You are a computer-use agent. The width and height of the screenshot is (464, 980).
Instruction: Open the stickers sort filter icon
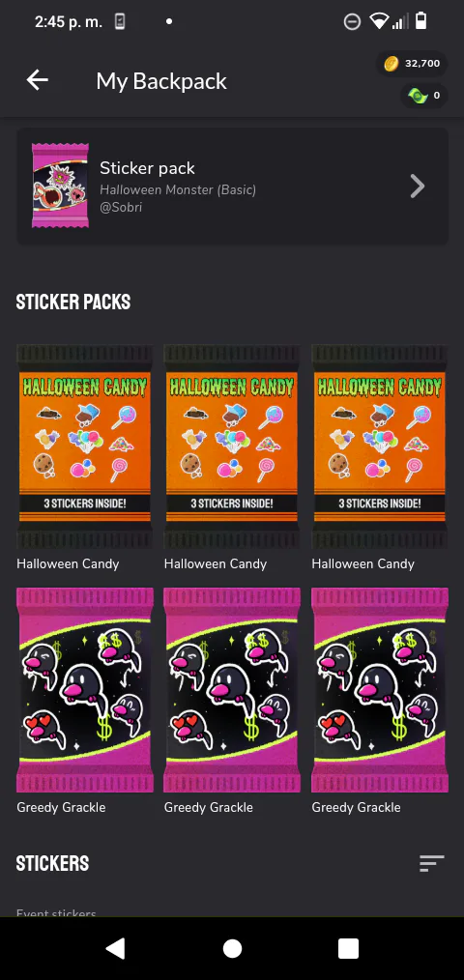(431, 863)
